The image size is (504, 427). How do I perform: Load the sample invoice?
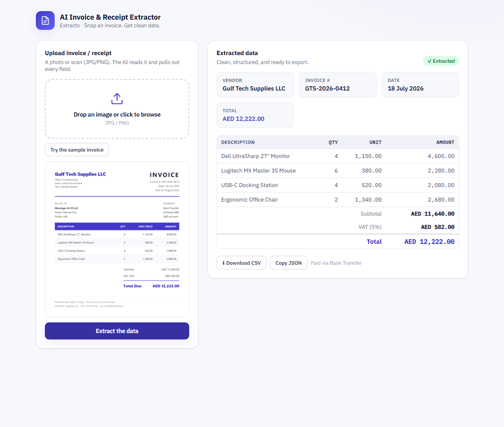click(77, 150)
